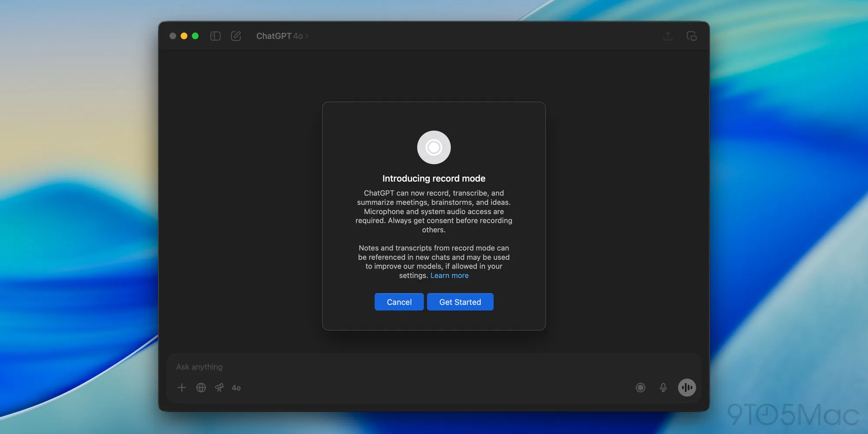
Task: Open the ChatGPT 4o model dropdown
Action: pos(282,36)
